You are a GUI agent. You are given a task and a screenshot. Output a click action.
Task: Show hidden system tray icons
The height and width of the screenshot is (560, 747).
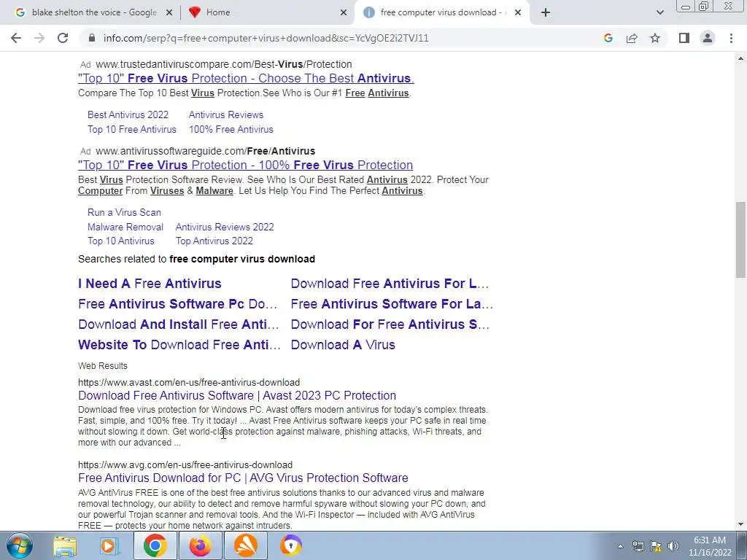[x=620, y=546]
